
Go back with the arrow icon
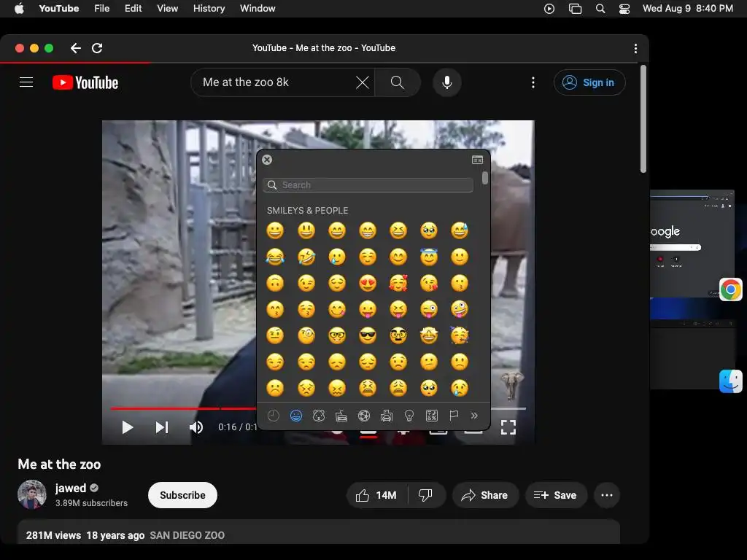(76, 48)
